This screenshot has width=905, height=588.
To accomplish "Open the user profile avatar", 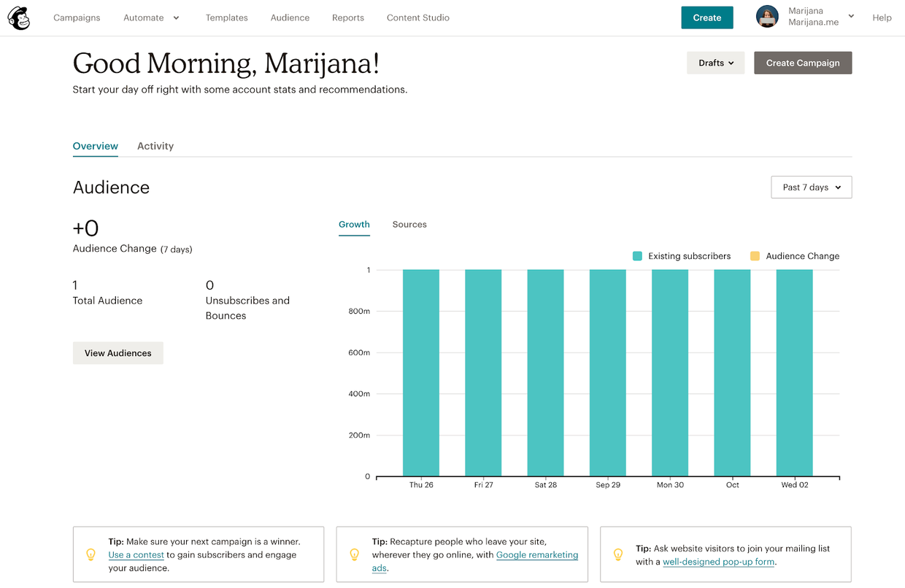I will (767, 17).
